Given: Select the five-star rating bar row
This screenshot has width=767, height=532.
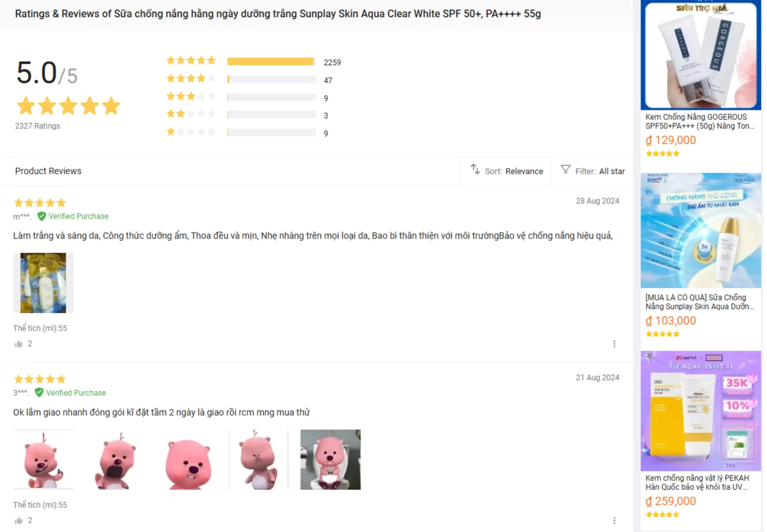Looking at the screenshot, I should point(253,62).
